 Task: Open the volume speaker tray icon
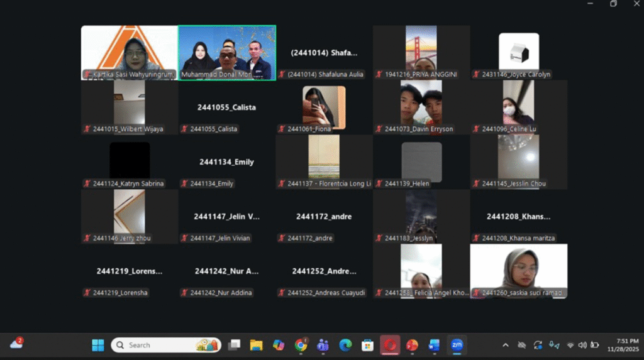pos(582,345)
